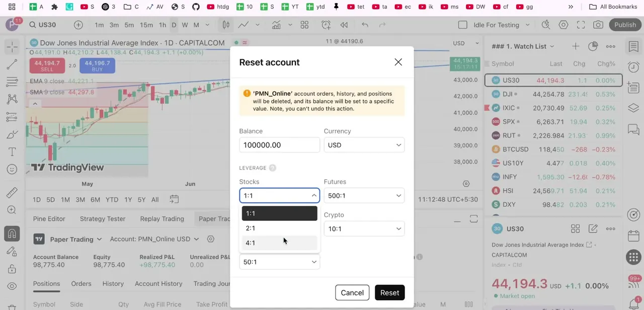Select the ruler measure tool
Viewport: 644px width, 310px height.
coord(12,193)
